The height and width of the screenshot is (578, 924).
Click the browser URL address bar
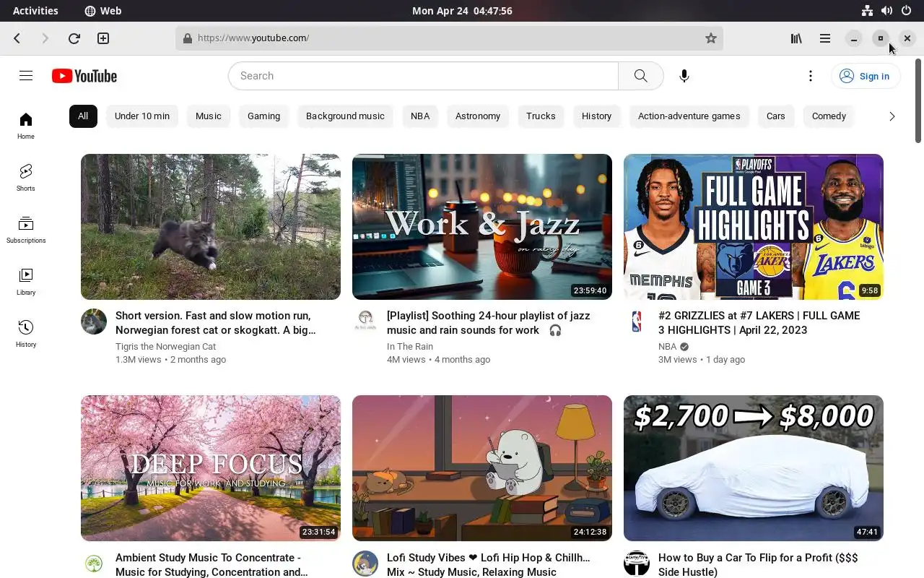[449, 38]
